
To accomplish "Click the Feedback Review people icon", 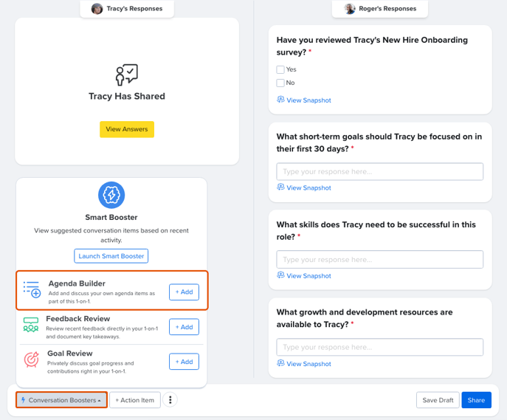I will tap(31, 325).
